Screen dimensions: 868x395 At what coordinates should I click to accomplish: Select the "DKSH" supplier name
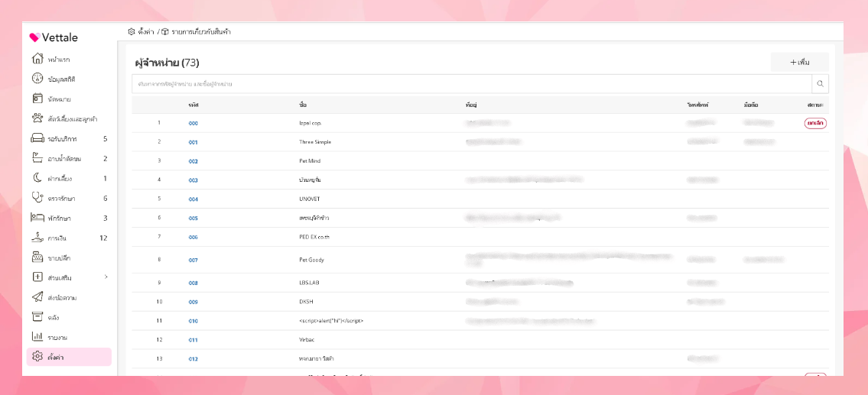pyautogui.click(x=306, y=302)
